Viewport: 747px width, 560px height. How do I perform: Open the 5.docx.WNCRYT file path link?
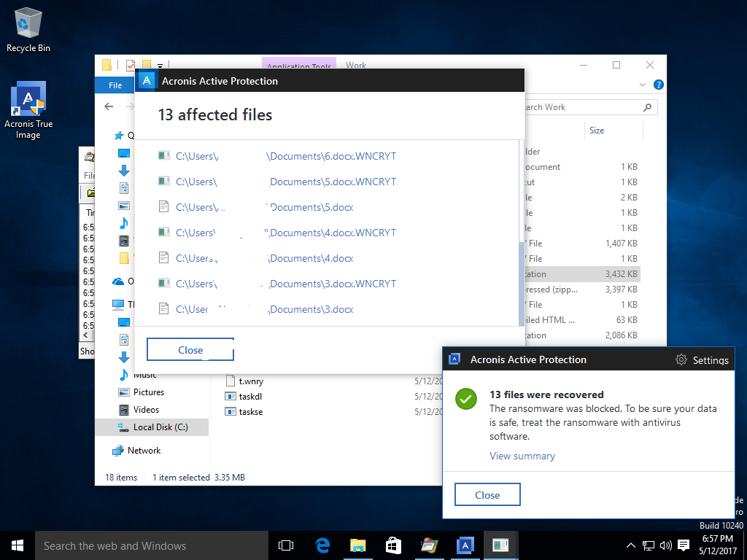[x=286, y=182]
